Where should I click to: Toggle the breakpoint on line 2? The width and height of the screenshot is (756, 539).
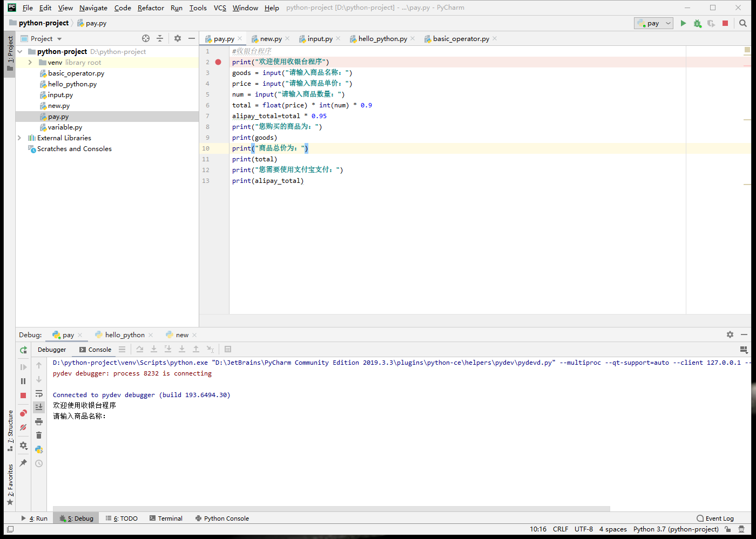pos(218,62)
